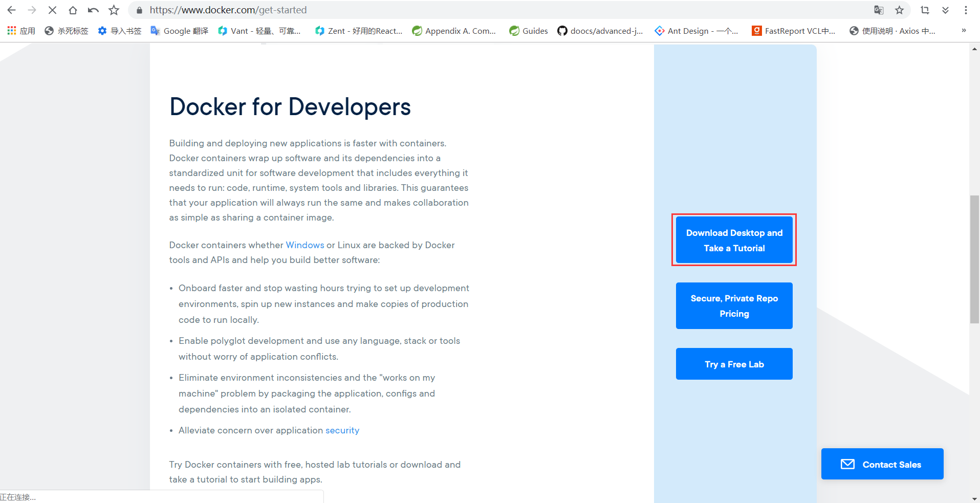Viewport: 980px width, 503px height.
Task: Follow the Windows link in the paragraph
Action: 305,245
